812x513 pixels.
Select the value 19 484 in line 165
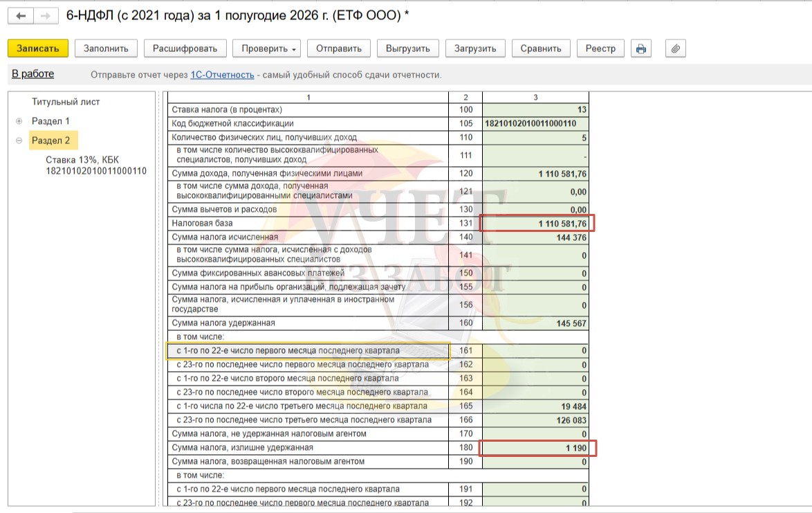(x=535, y=406)
